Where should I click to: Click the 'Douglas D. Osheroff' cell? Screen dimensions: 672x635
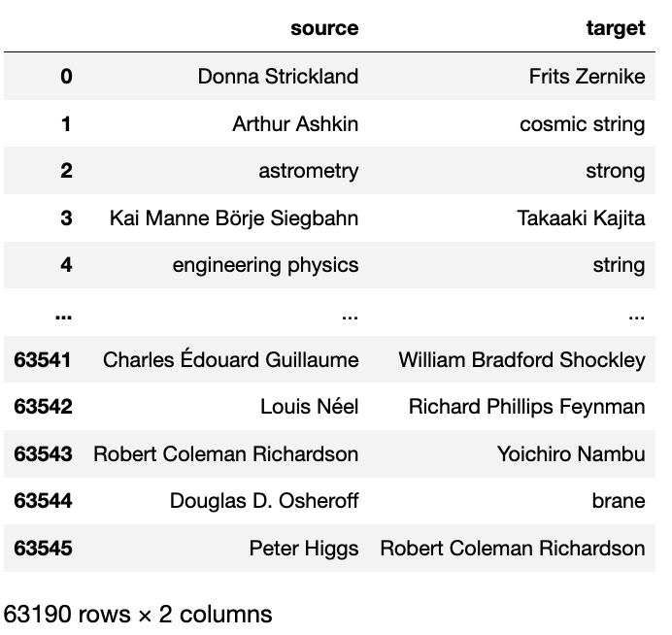(264, 501)
